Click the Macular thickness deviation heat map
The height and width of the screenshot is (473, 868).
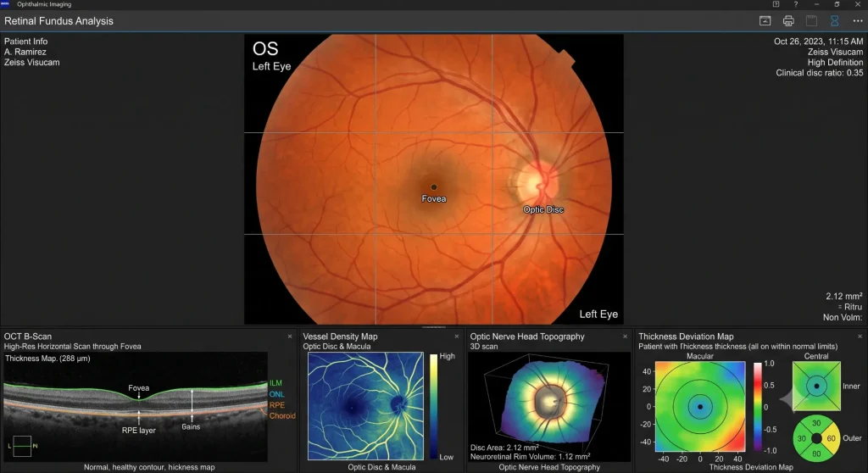699,407
